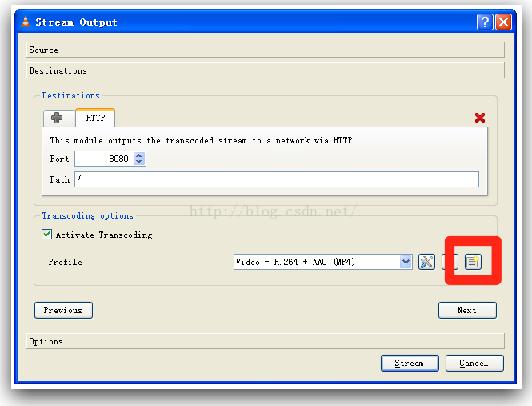Viewport: 532px width, 406px height.
Task: Click the VLC cone icon in title bar
Action: [x=26, y=22]
